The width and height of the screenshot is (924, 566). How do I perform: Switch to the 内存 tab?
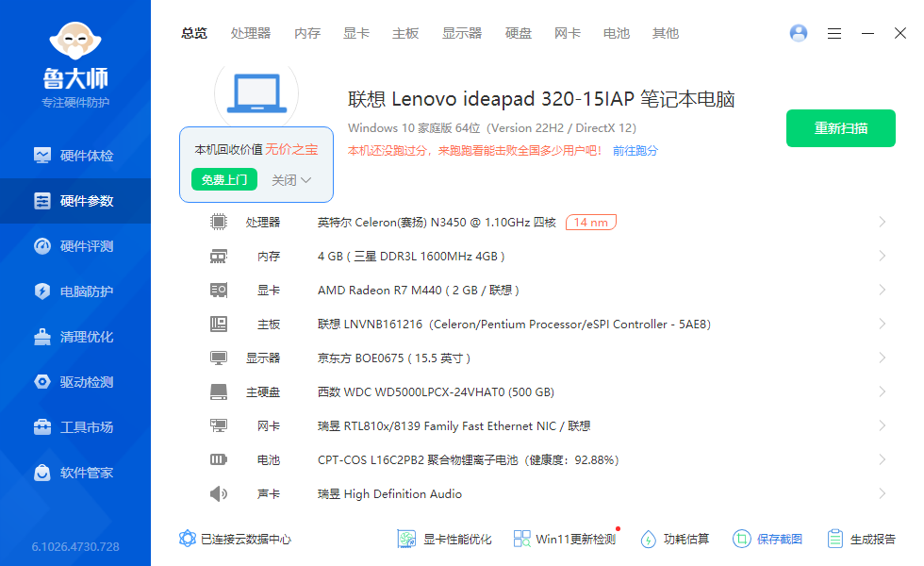click(x=307, y=34)
